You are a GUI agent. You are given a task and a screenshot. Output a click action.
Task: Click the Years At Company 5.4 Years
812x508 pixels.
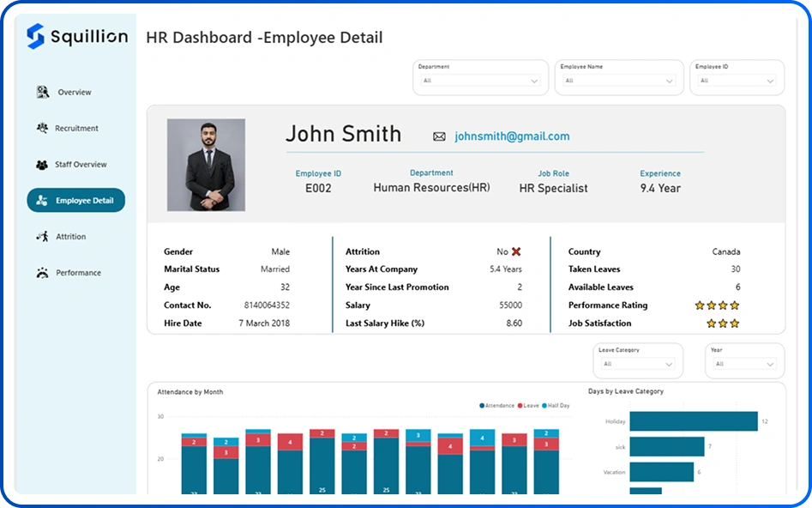505,269
